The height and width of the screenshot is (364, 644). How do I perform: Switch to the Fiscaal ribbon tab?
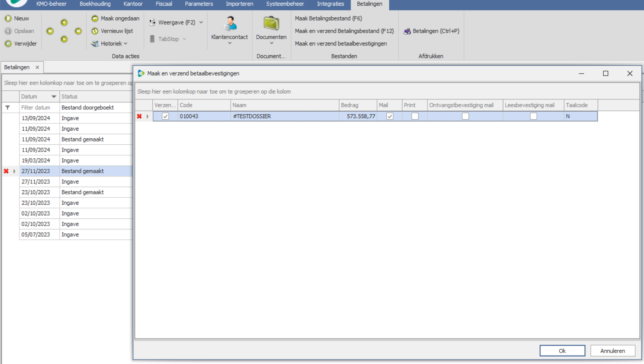click(164, 4)
